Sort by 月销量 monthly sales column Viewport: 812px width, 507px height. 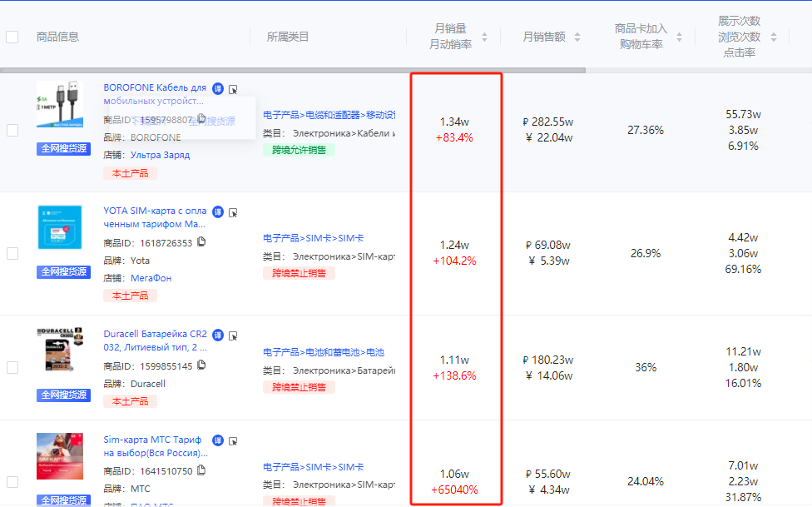tap(485, 37)
